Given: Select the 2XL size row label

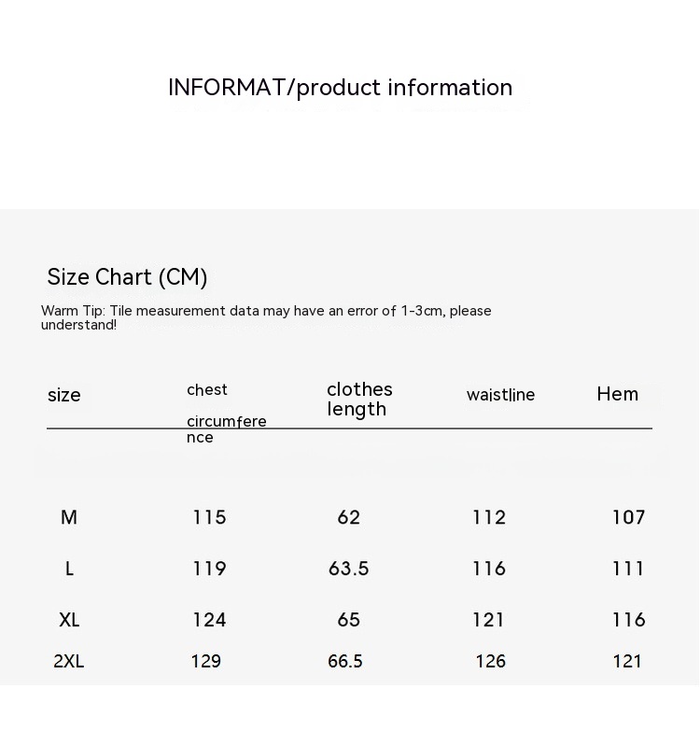Looking at the screenshot, I should point(69,661).
